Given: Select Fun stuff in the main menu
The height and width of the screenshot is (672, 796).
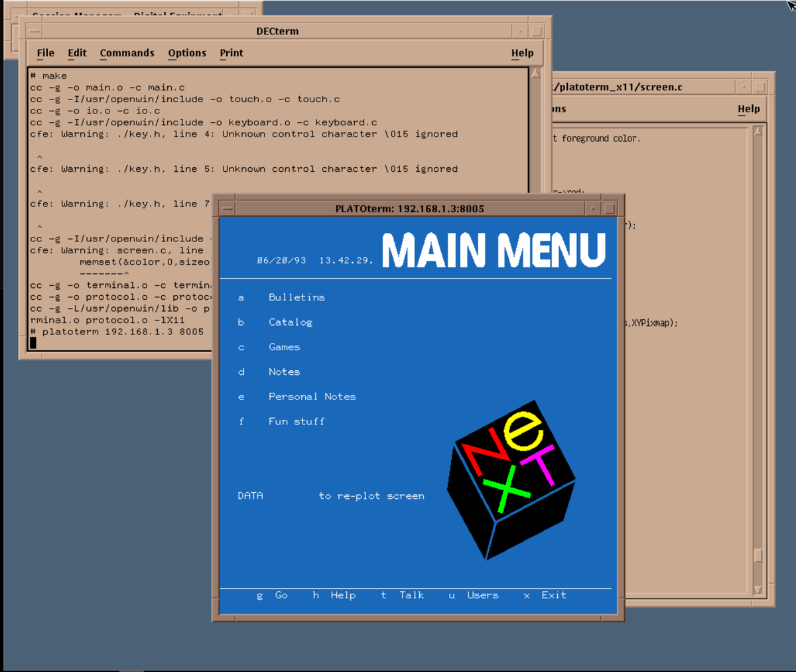Looking at the screenshot, I should coord(297,421).
